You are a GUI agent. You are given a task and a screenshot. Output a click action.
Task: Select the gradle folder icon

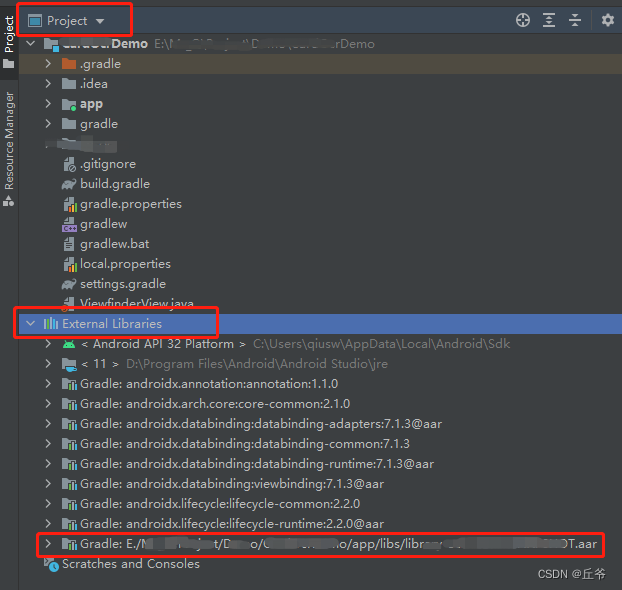[69, 123]
